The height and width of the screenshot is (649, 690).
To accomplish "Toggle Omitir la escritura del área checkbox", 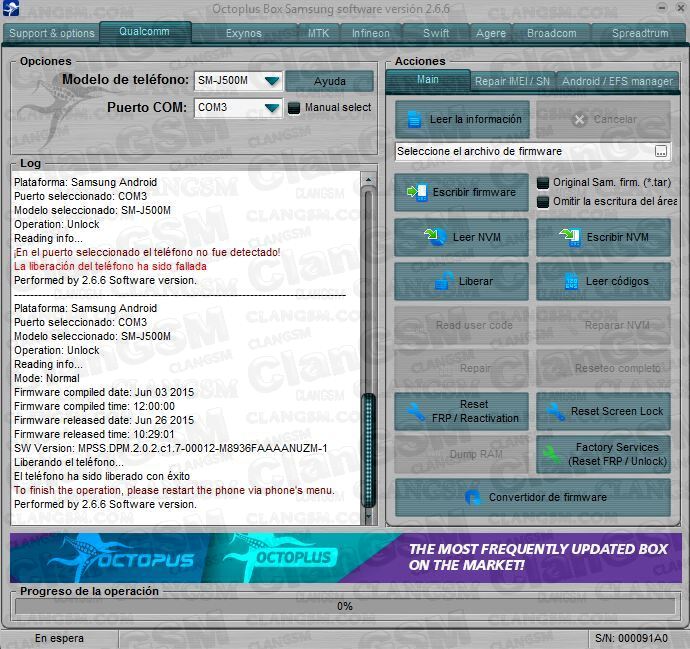I will (543, 202).
